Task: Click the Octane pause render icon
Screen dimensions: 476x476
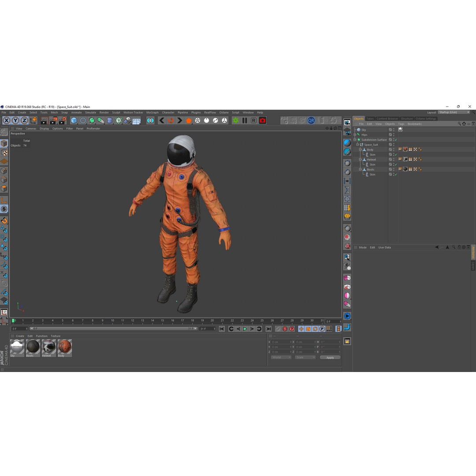Action: (245, 120)
